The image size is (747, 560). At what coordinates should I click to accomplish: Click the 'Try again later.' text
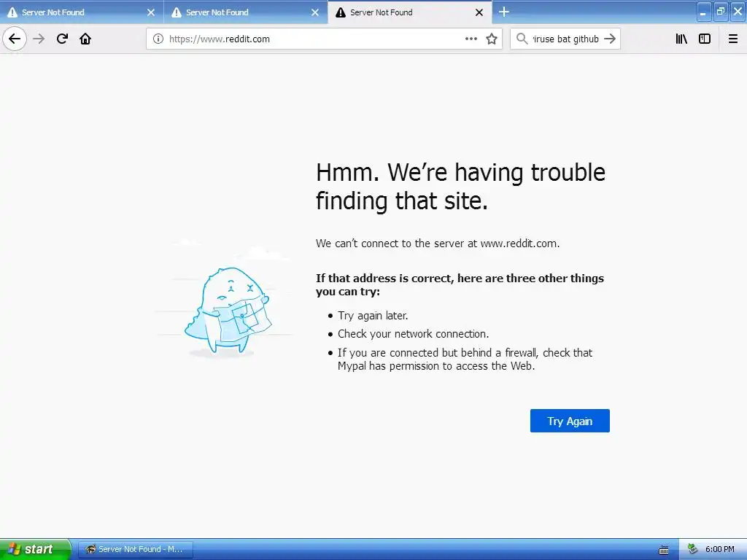click(373, 316)
